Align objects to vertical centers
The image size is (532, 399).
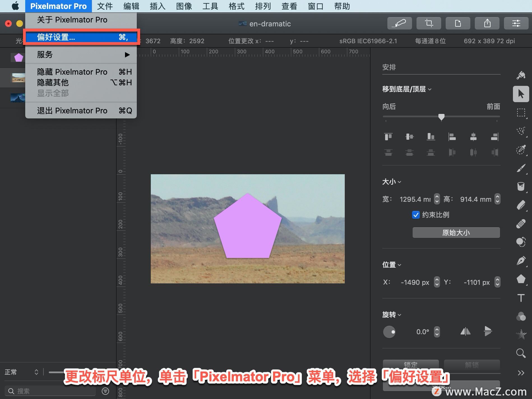tap(410, 137)
